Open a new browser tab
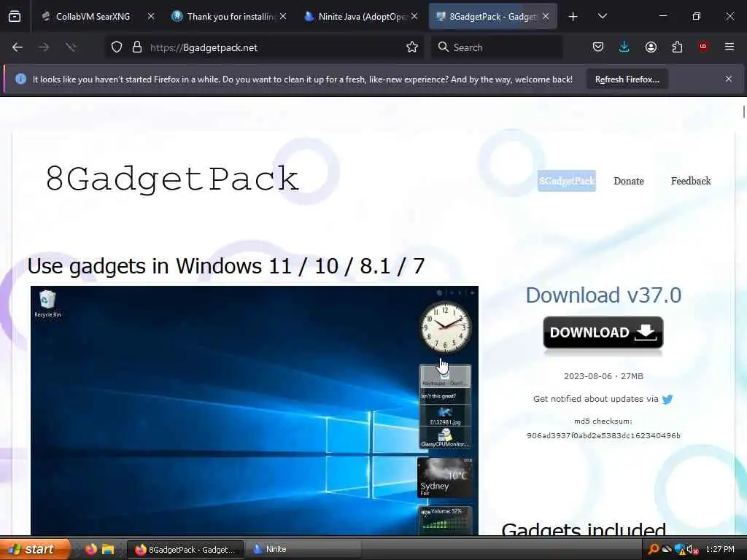Image resolution: width=747 pixels, height=560 pixels. pyautogui.click(x=573, y=17)
